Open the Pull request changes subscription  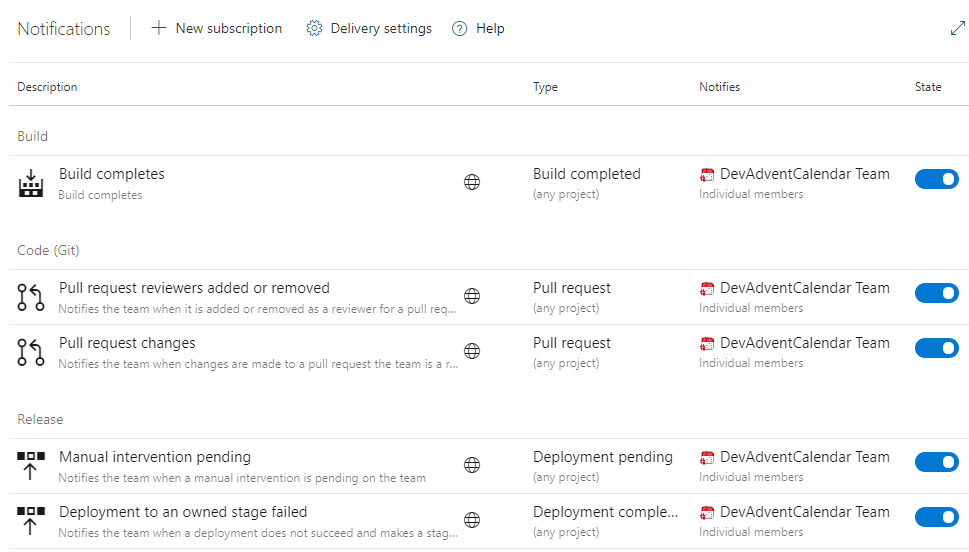point(127,343)
